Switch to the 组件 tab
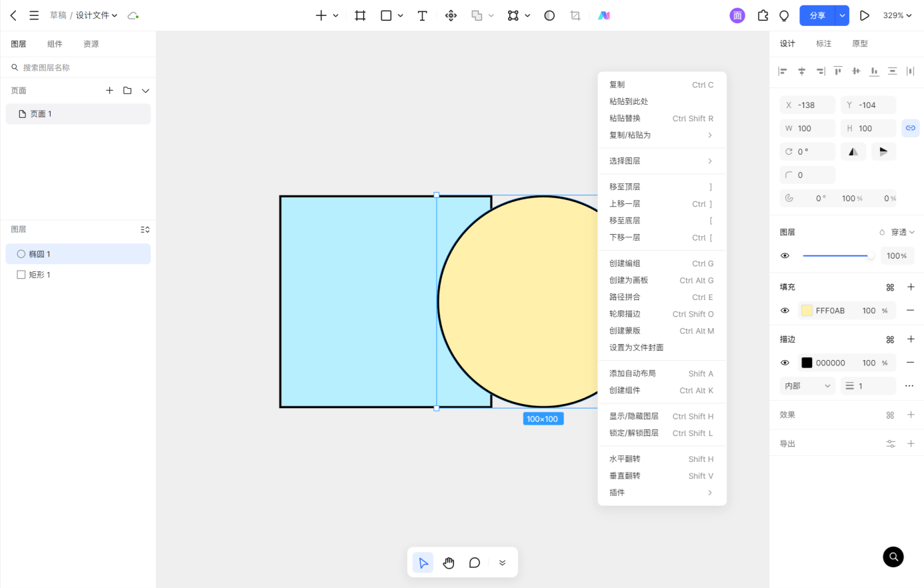The height and width of the screenshot is (588, 924). (x=55, y=44)
